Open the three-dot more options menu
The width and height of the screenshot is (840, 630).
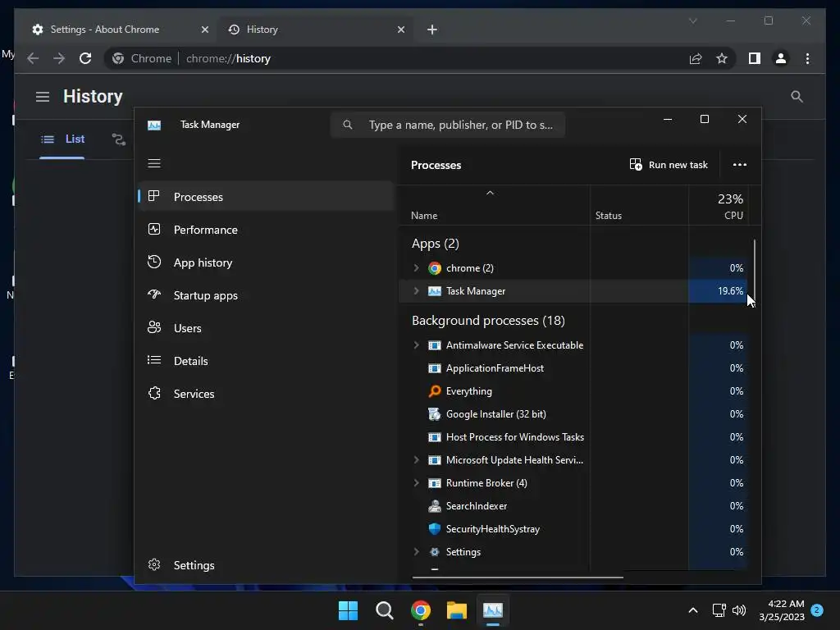point(740,164)
